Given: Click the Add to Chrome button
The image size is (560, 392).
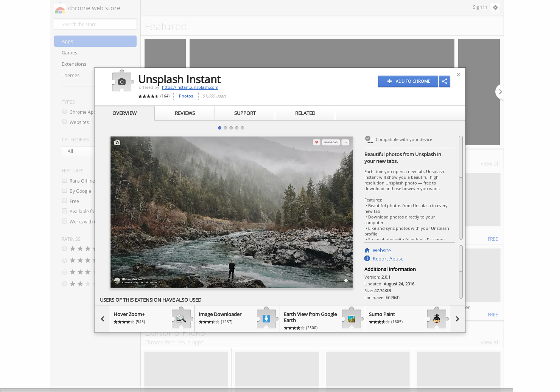Looking at the screenshot, I should [x=408, y=81].
